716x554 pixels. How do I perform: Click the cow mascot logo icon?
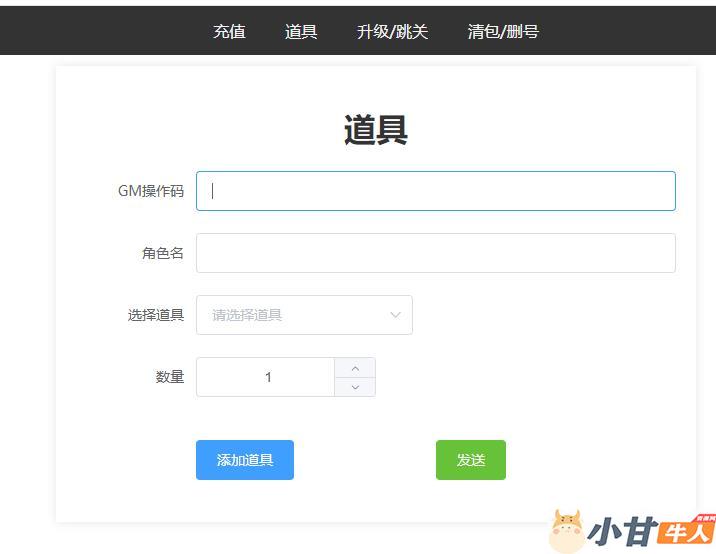tap(567, 531)
